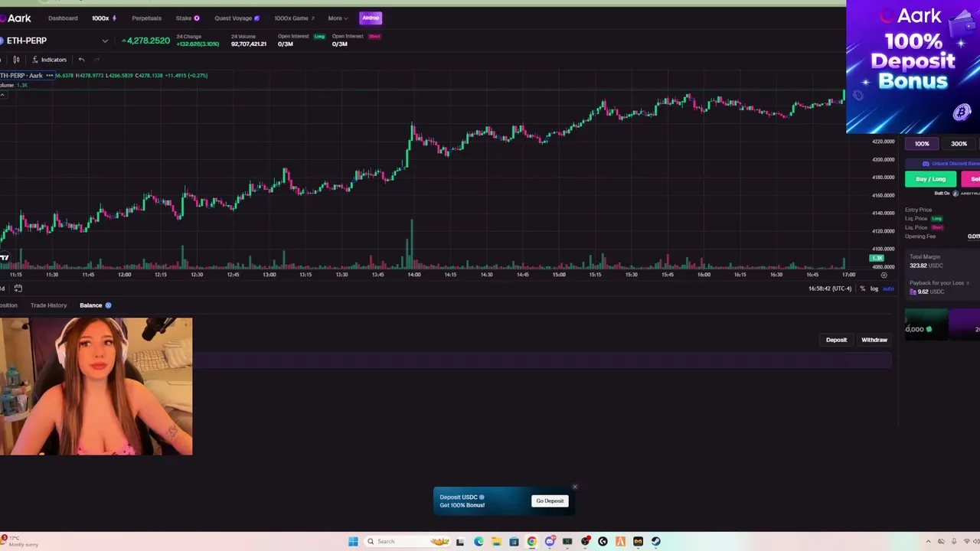
Task: Expand the ETH-PERP market pair dropdown
Action: pyautogui.click(x=105, y=41)
